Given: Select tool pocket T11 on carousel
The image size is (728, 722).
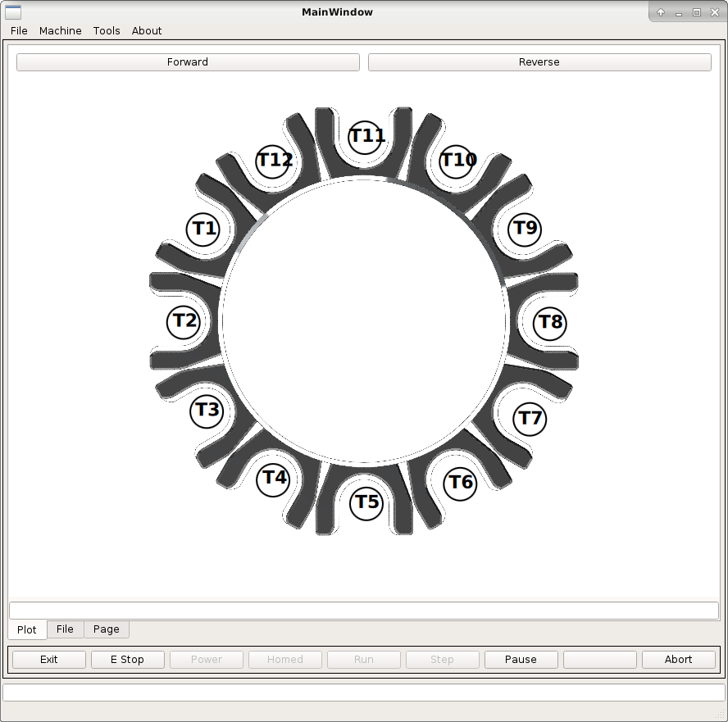Looking at the screenshot, I should [366, 138].
